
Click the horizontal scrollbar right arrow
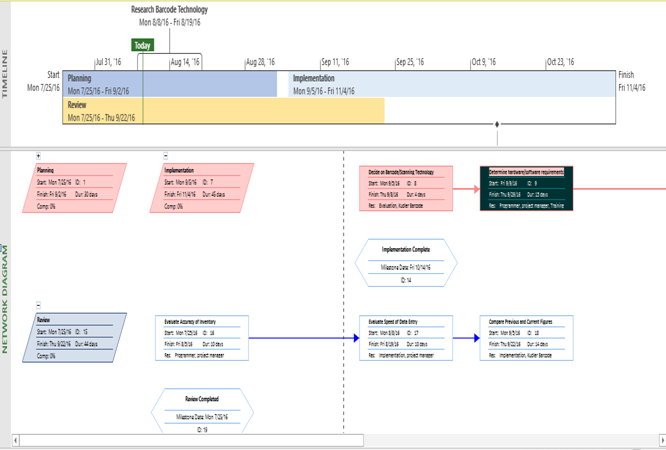pos(661,440)
